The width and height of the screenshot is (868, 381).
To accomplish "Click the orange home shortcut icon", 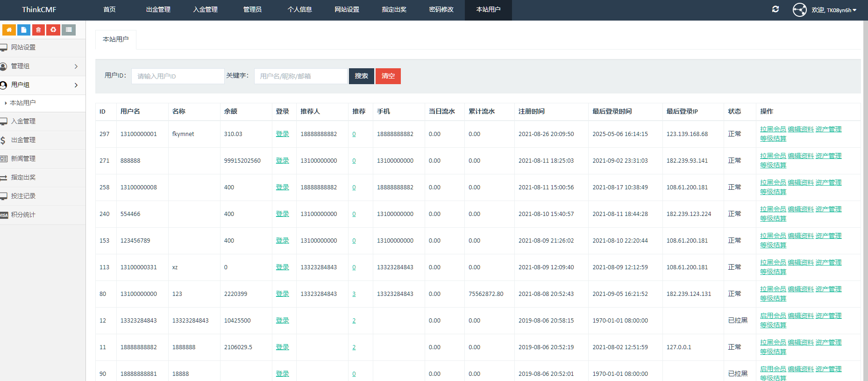I will pos(9,30).
